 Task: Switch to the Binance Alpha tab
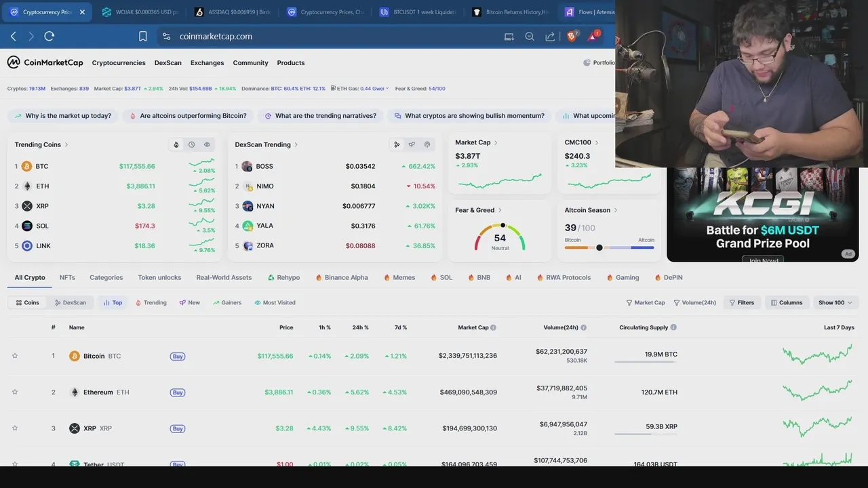pyautogui.click(x=342, y=277)
